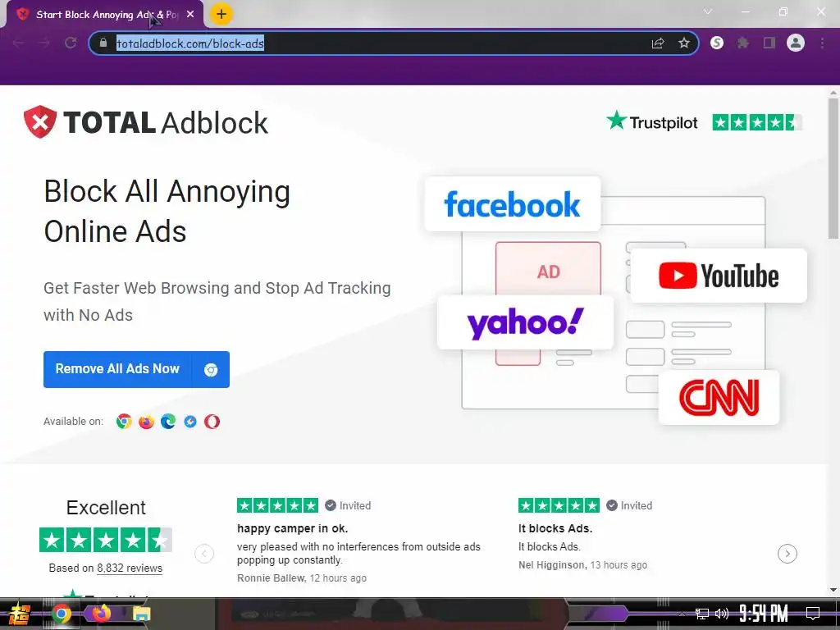The width and height of the screenshot is (840, 630).
Task: Click the yahoo! logo card
Action: (x=525, y=322)
